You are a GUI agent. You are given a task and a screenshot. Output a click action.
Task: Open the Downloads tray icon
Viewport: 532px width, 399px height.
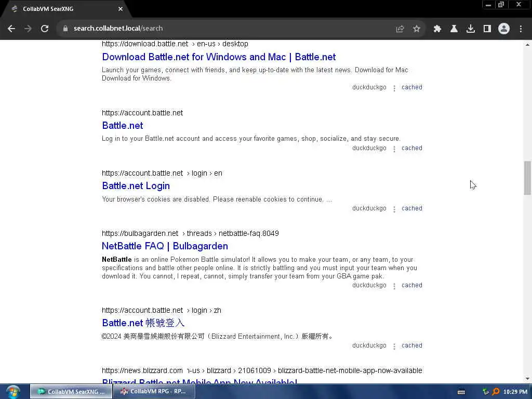tap(471, 29)
